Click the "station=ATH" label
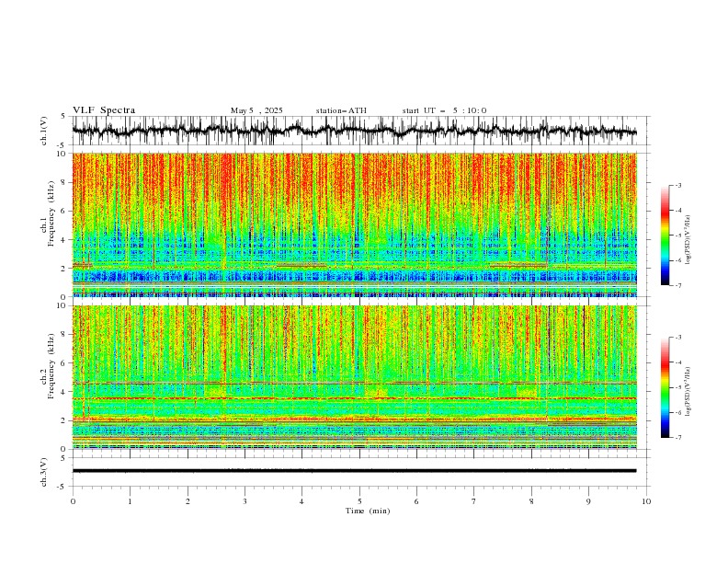This screenshot has width=728, height=563. pos(341,110)
